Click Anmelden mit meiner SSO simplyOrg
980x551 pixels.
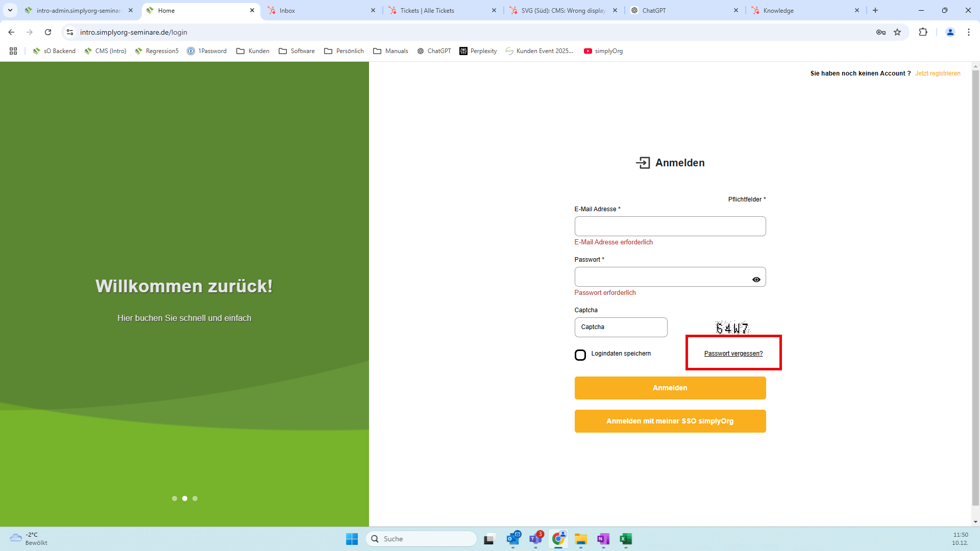tap(670, 421)
